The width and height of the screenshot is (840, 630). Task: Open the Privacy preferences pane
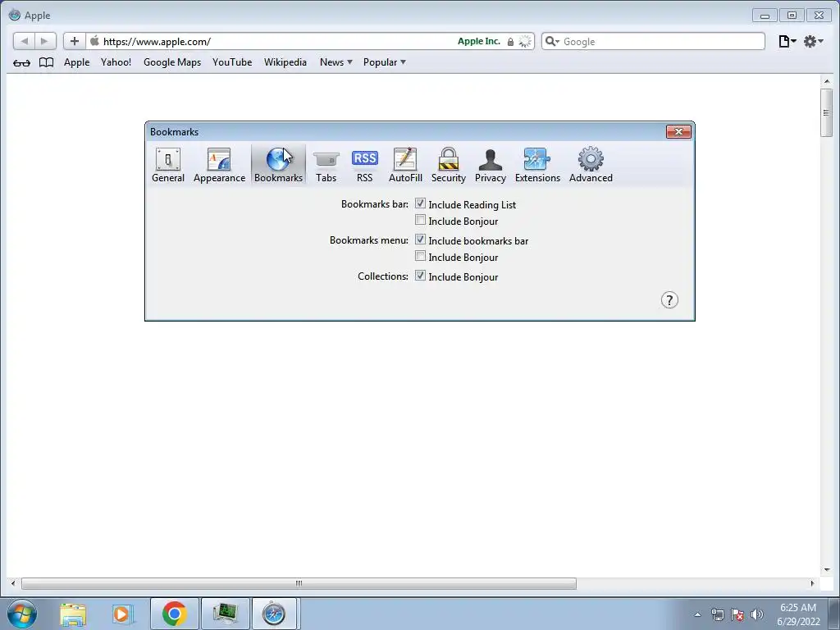(491, 165)
